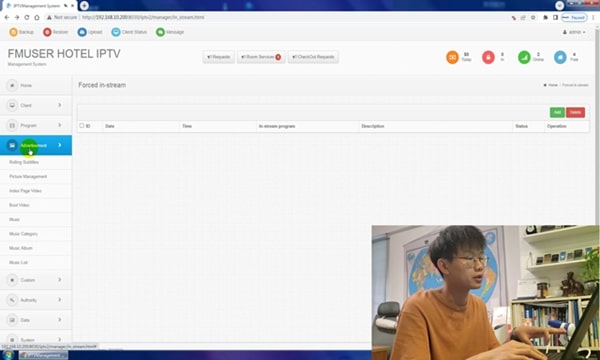Viewport: 600px width, 360px height.
Task: Click the Date column header
Action: tap(110, 126)
